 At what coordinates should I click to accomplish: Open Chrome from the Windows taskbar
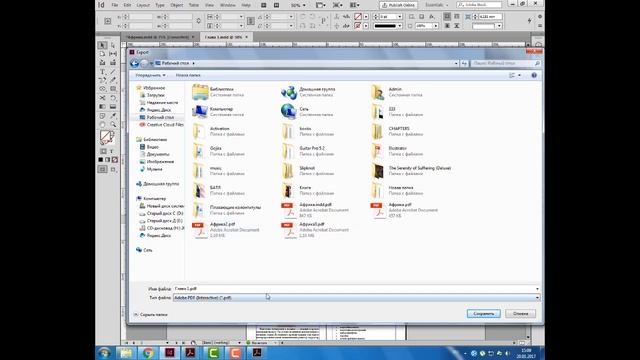click(x=148, y=353)
